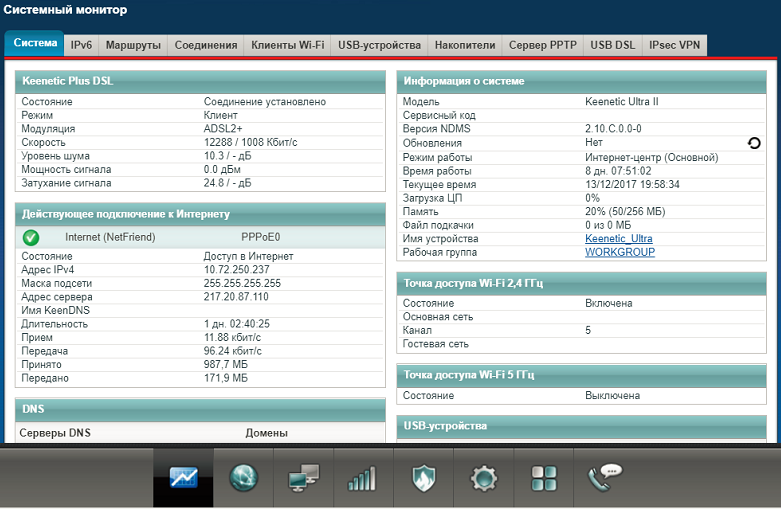
Task: Click the refresh updates icon
Action: click(x=754, y=143)
